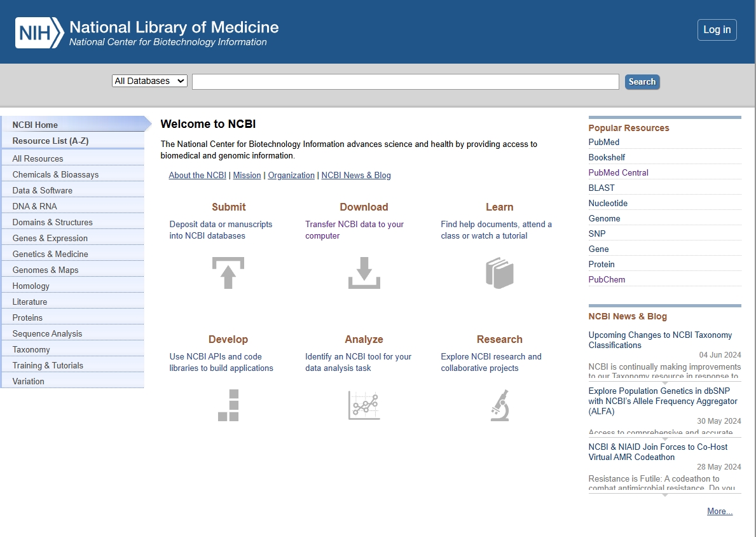Viewport: 756px width, 537px height.
Task: Open Training & Tutorials category
Action: pyautogui.click(x=72, y=366)
